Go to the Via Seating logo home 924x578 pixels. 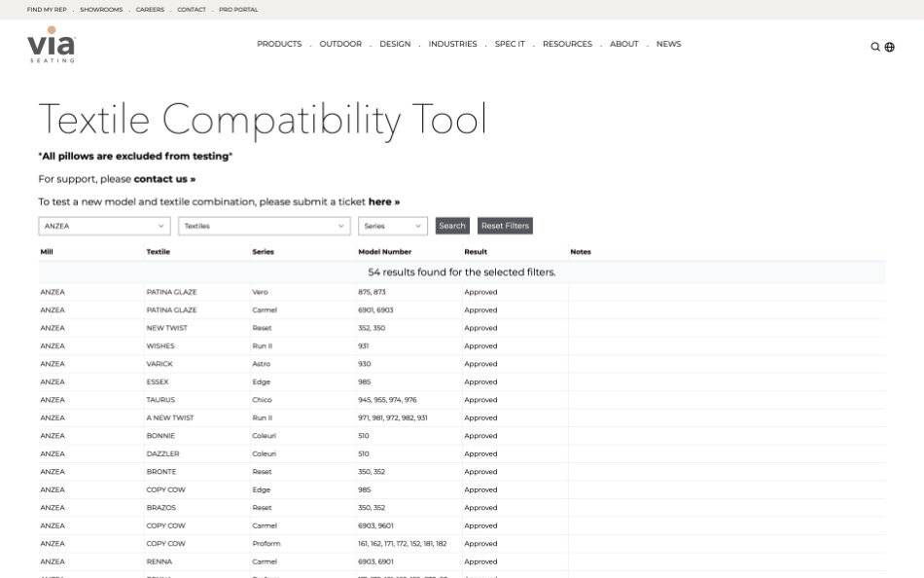coord(52,45)
